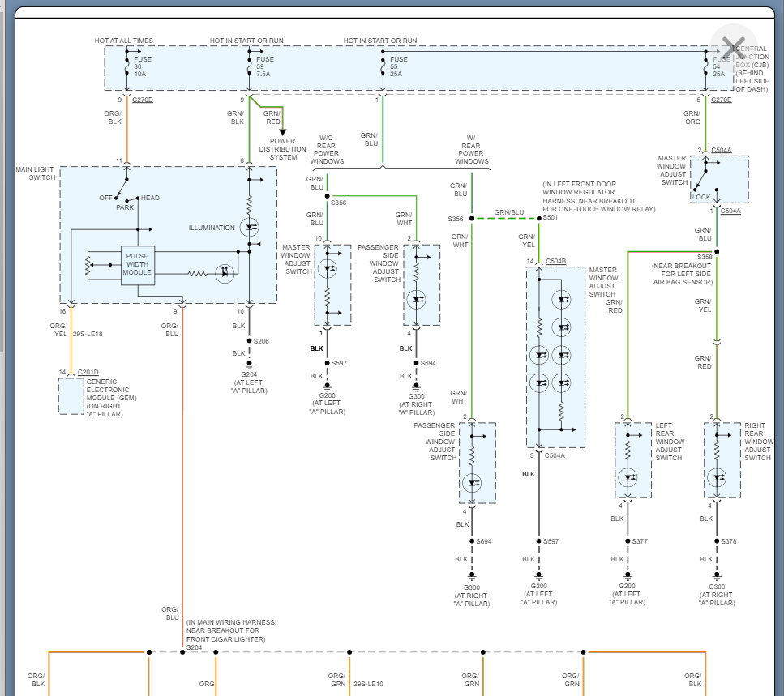This screenshot has height=696, width=784.
Task: Select 'W/ REAR POWER WINDOWS' heading
Action: [471, 149]
